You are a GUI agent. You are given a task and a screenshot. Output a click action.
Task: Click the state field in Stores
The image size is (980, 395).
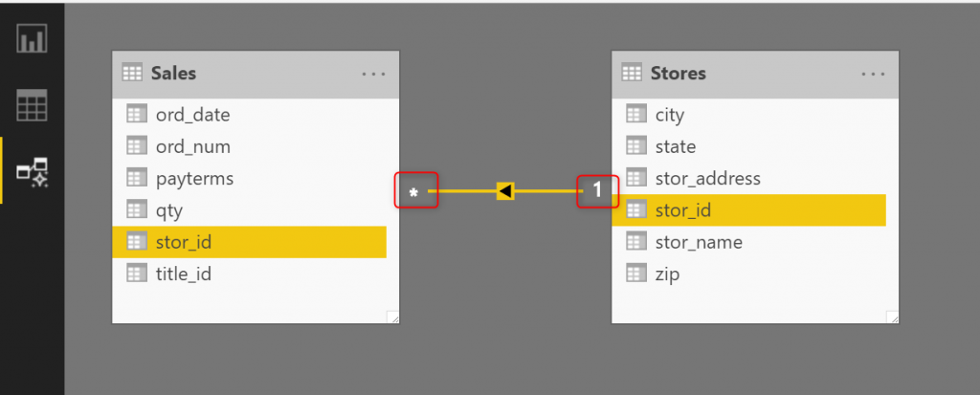point(675,146)
